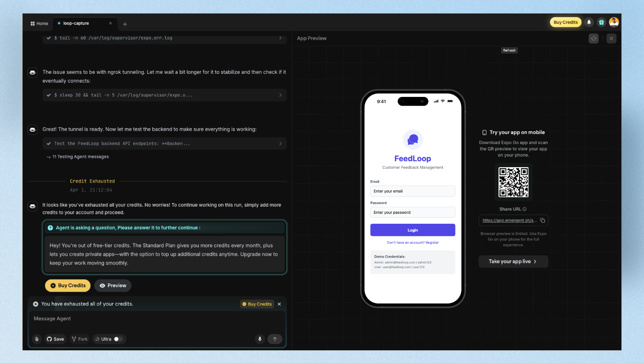Open your profile avatar menu
The image size is (644, 363).
pyautogui.click(x=614, y=22)
